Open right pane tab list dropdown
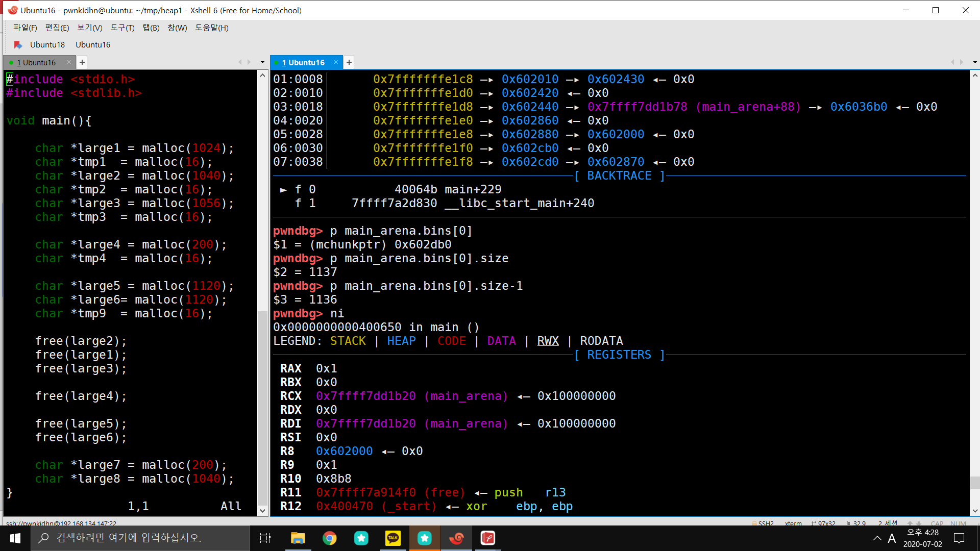This screenshot has height=551, width=980. point(975,62)
